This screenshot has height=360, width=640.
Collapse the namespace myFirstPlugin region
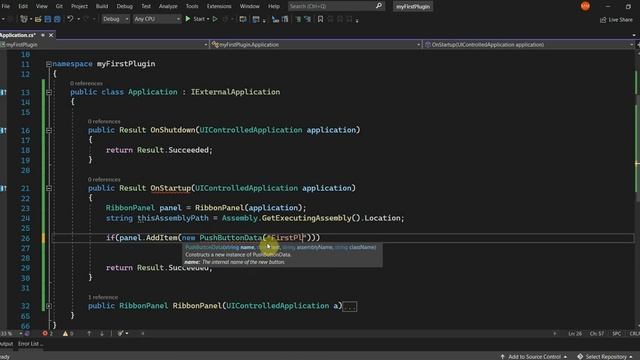pos(49,64)
